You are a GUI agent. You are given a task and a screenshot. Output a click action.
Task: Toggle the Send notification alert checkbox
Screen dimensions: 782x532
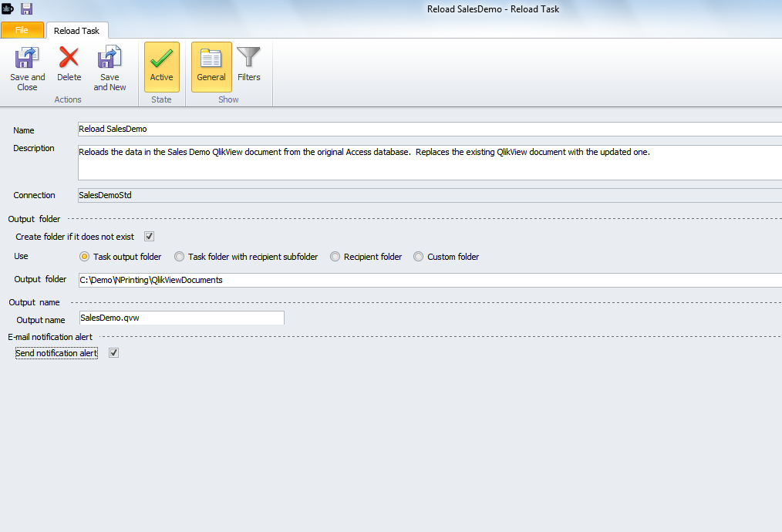coord(113,353)
